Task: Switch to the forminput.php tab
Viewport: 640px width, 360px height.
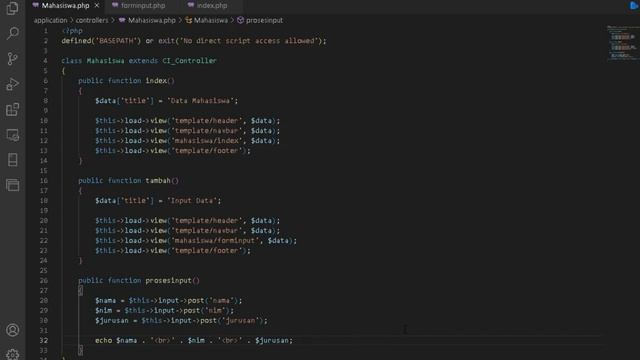Action: click(x=143, y=6)
